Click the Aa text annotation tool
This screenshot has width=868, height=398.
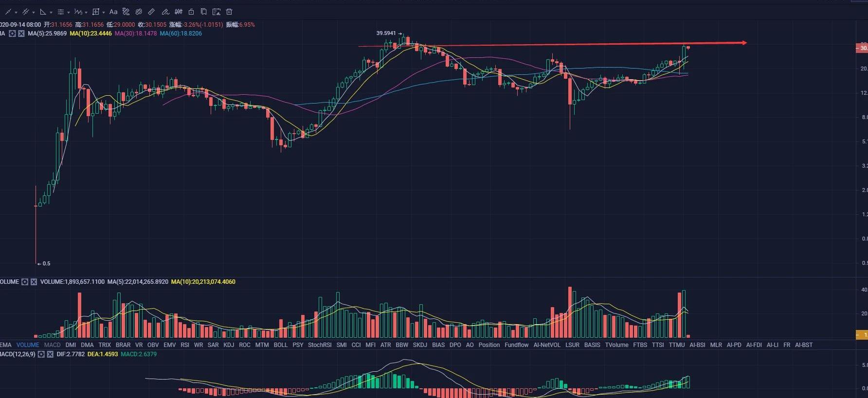[x=113, y=12]
